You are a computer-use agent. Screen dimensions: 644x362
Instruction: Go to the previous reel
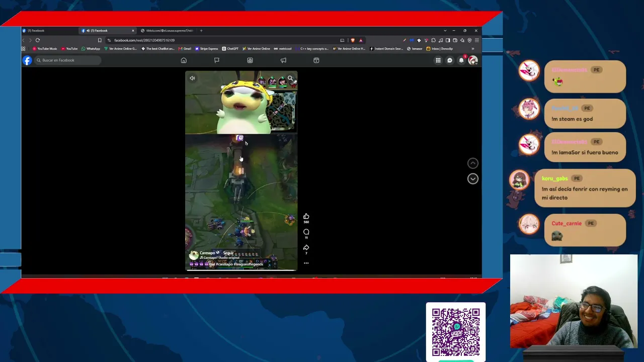(473, 163)
